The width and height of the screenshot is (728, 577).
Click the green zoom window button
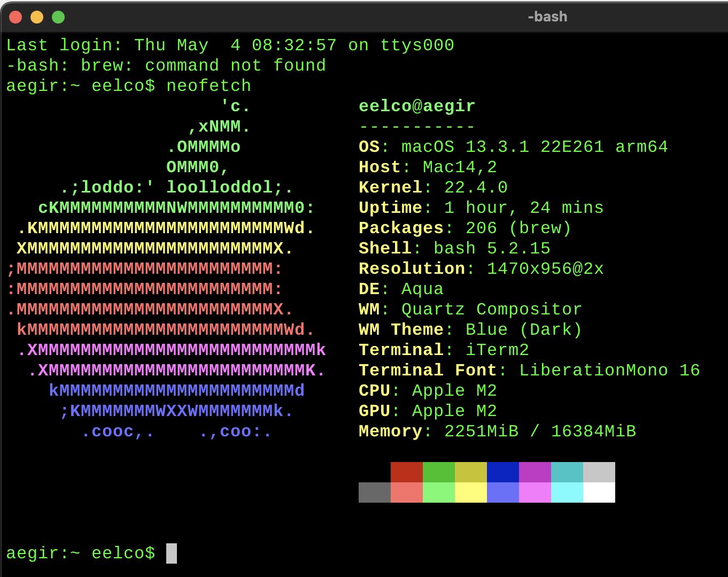pos(58,17)
